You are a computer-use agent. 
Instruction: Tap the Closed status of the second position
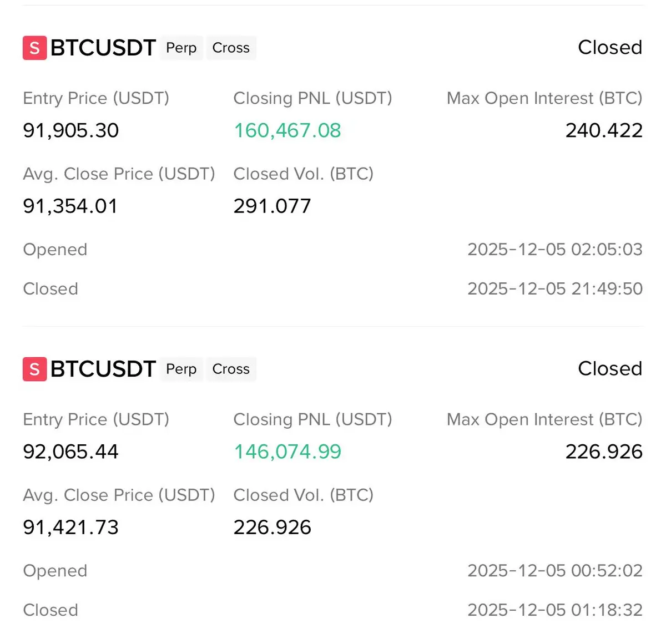610,369
